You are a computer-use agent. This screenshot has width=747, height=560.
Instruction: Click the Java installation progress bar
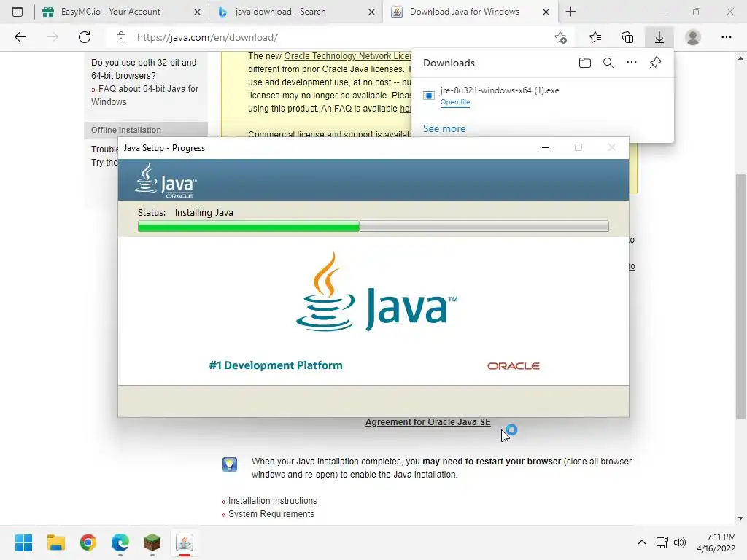(373, 226)
